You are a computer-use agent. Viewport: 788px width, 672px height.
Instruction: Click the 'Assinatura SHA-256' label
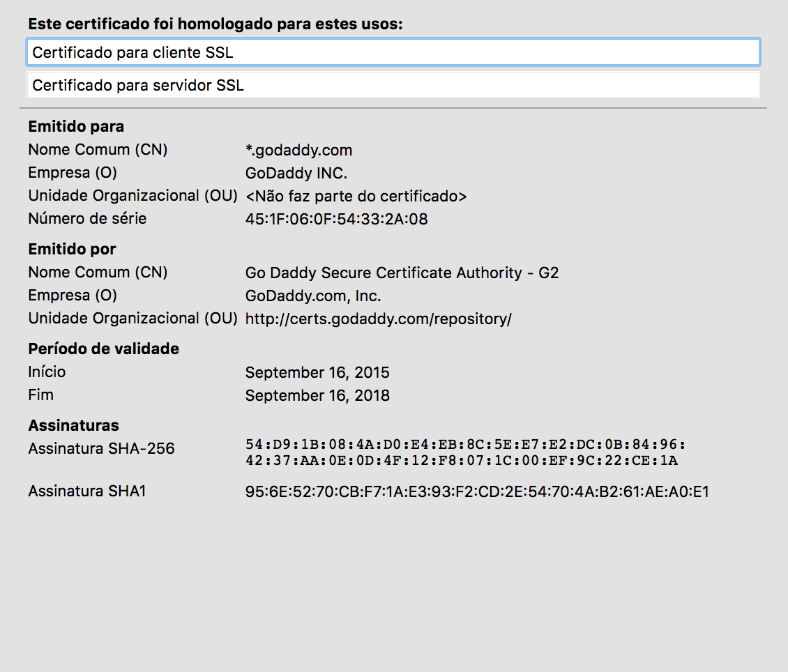(102, 448)
